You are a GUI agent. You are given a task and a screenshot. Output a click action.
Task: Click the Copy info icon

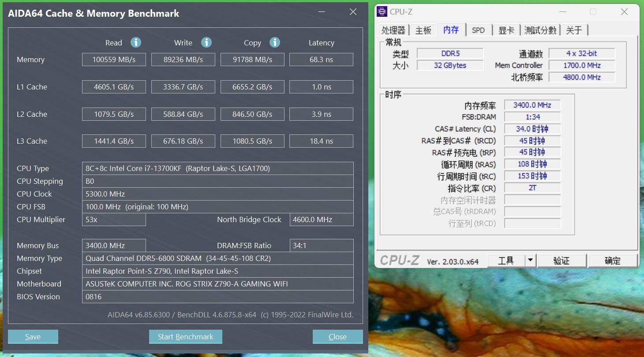[275, 42]
